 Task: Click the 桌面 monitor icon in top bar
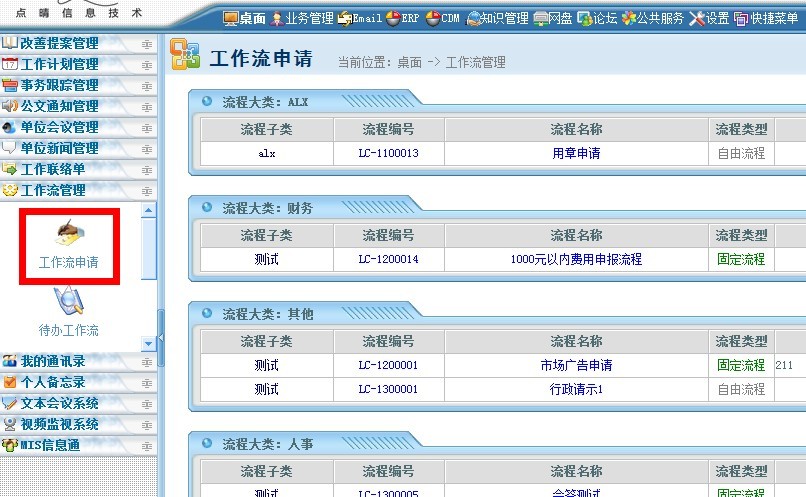pos(231,18)
